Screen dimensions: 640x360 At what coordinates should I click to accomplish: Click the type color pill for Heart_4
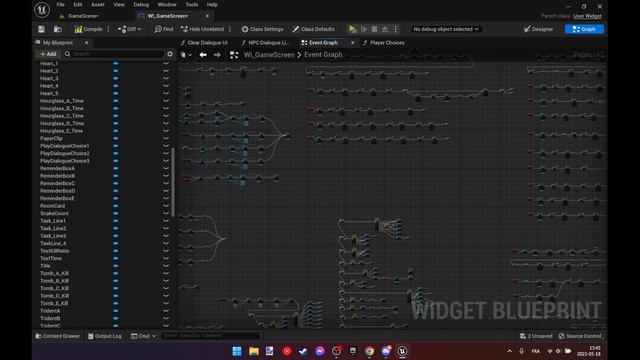(x=116, y=86)
